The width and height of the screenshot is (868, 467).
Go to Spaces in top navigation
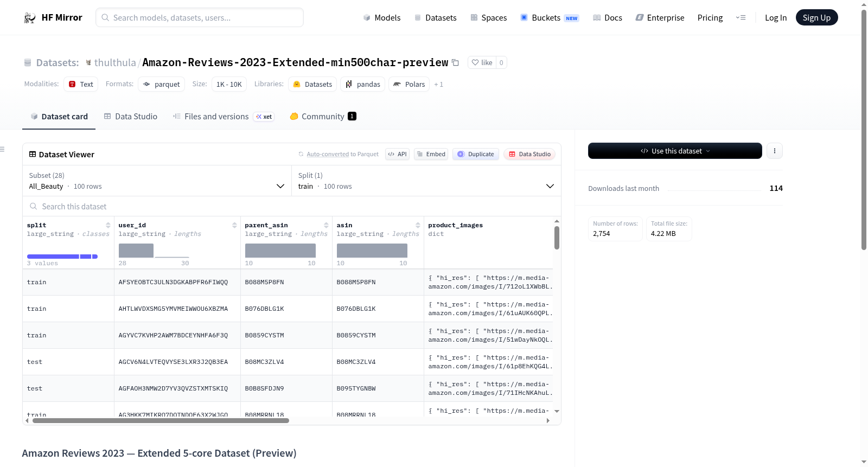[x=489, y=18]
